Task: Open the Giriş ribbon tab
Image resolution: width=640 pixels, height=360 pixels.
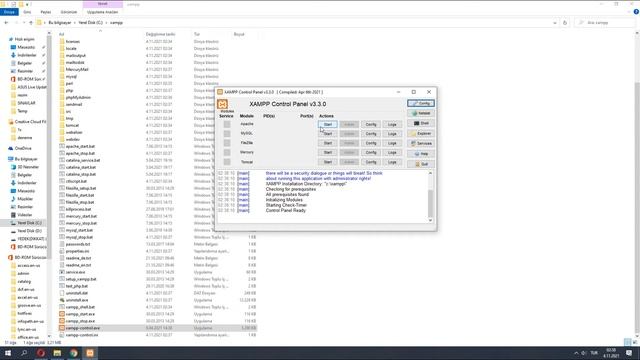Action: click(x=27, y=12)
